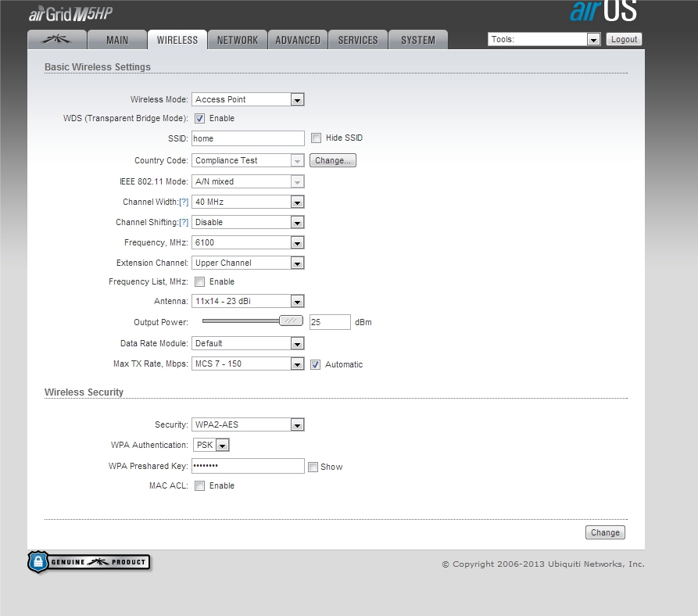
Task: Click the Logout button
Action: (x=624, y=39)
